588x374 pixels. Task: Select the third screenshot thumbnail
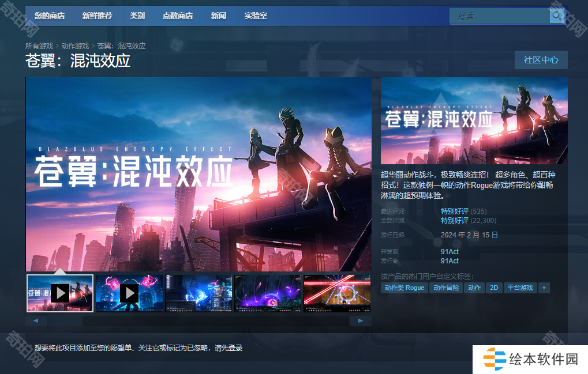click(x=199, y=293)
